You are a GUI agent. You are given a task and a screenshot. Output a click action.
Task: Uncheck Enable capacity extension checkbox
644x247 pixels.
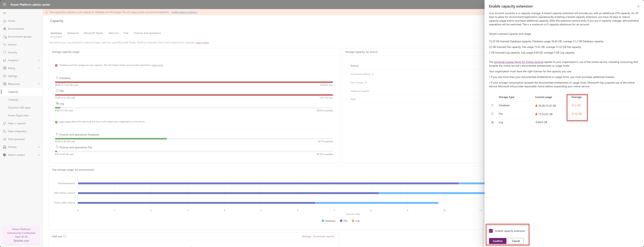pos(491,231)
